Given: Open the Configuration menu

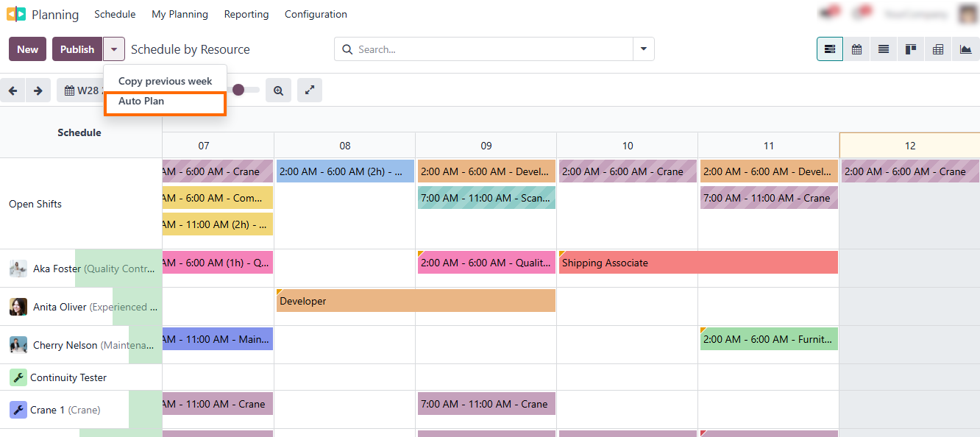Looking at the screenshot, I should 316,14.
